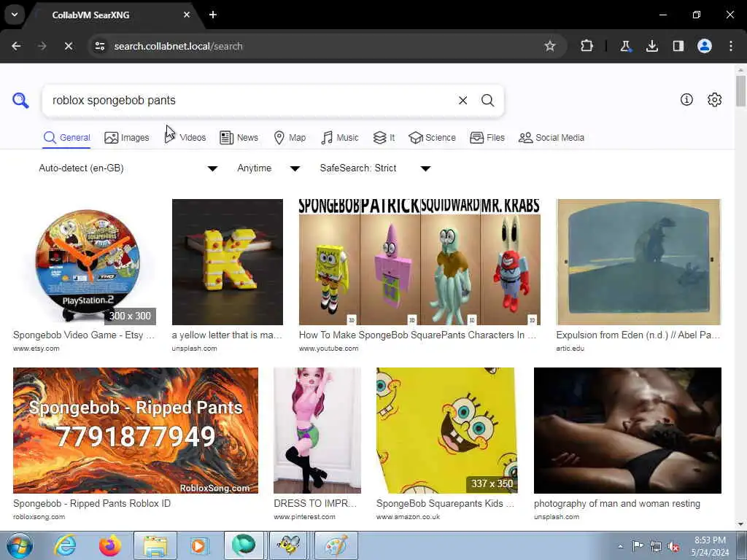Click the yellow letter K thumbnail
The image size is (747, 560).
pos(228,262)
